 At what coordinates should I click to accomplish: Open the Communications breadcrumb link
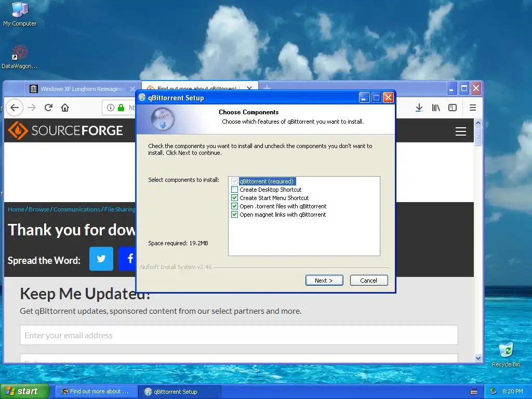(x=77, y=209)
